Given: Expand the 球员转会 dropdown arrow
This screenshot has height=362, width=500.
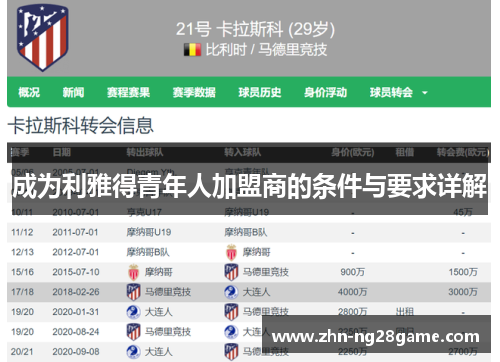Looking at the screenshot, I should tap(425, 93).
